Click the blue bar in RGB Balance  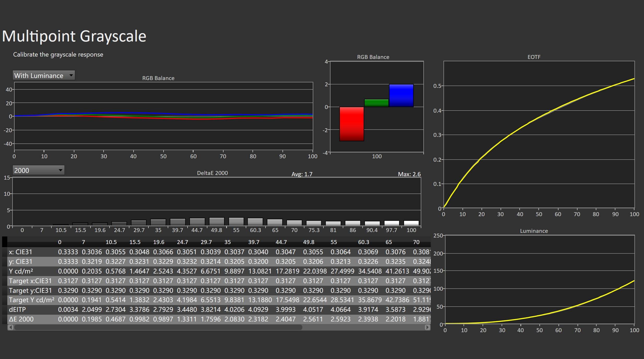click(x=401, y=95)
